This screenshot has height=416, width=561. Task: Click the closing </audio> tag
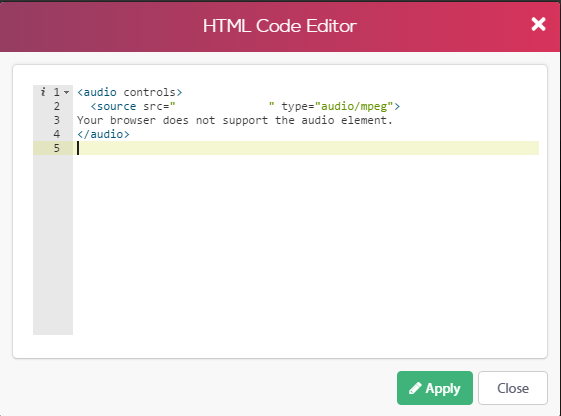click(103, 134)
